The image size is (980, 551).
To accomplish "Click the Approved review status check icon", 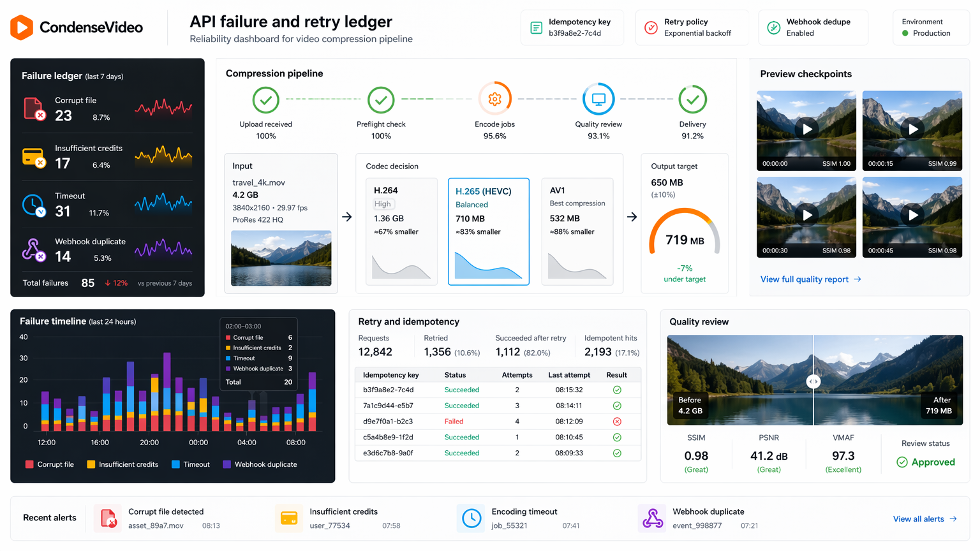I will (902, 462).
